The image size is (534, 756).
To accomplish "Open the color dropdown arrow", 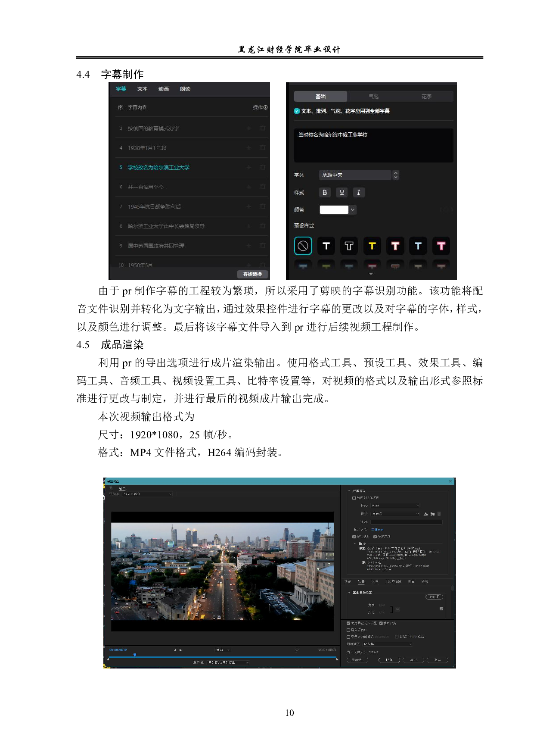I will click(353, 210).
